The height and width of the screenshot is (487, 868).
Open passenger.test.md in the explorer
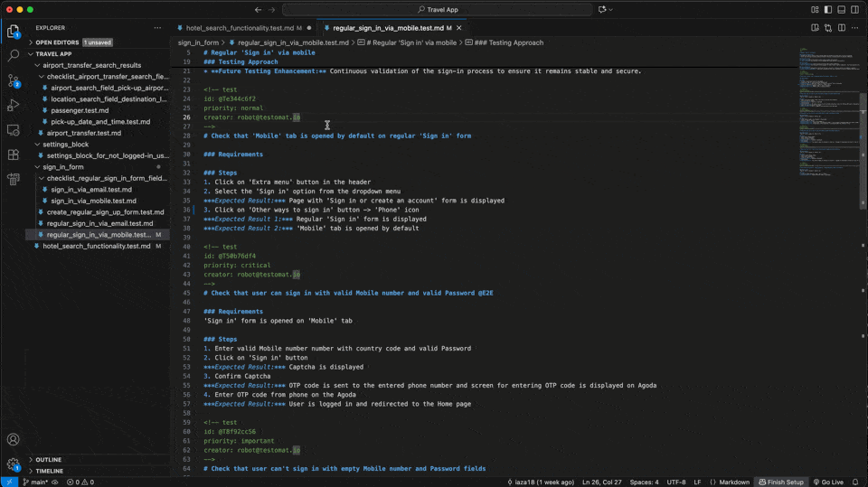pos(80,110)
